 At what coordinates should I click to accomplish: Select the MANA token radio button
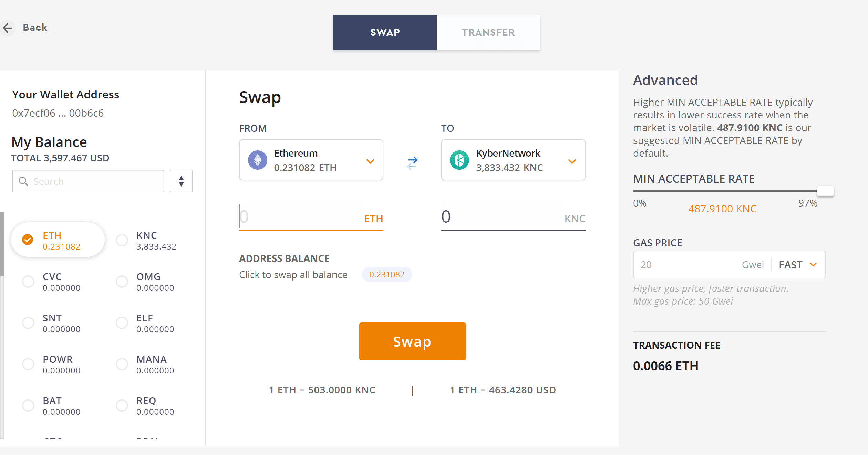122,364
